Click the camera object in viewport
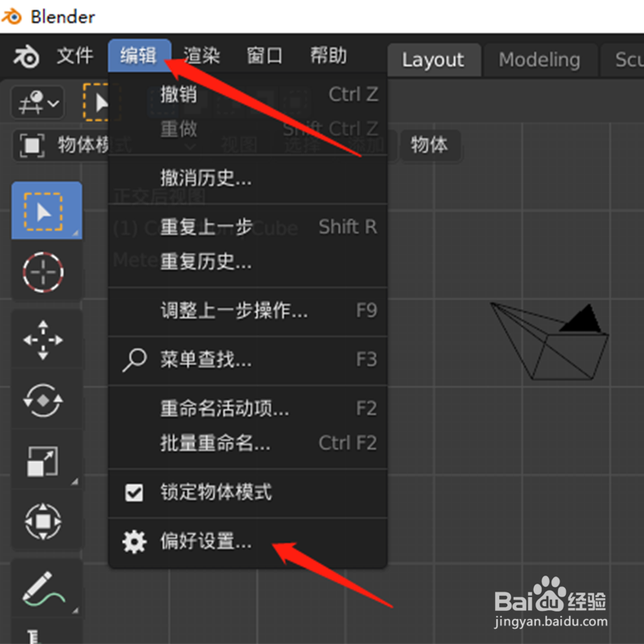644x644 pixels. (550, 341)
